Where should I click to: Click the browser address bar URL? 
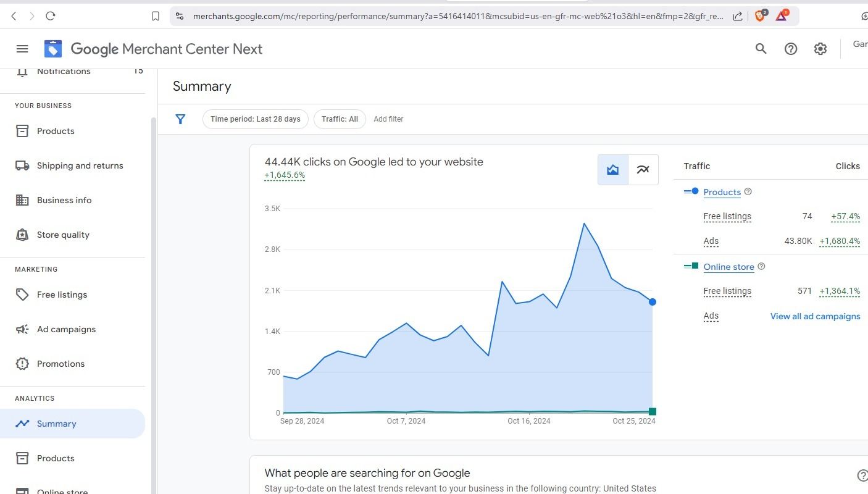457,16
